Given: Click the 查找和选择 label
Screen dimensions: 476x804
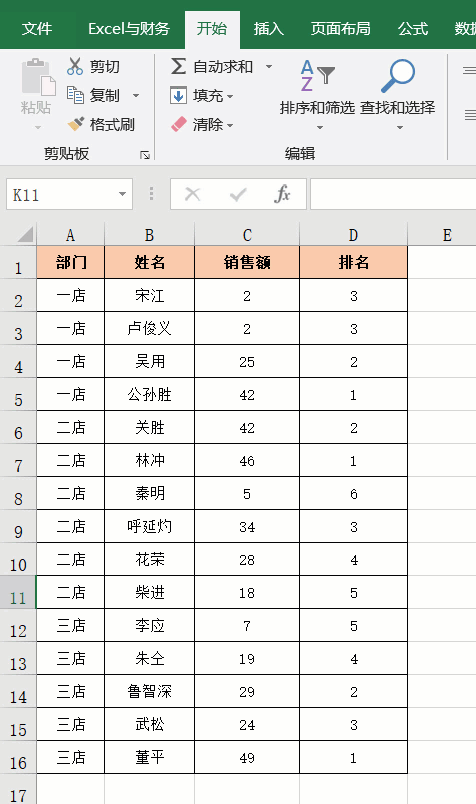Looking at the screenshot, I should point(398,108).
